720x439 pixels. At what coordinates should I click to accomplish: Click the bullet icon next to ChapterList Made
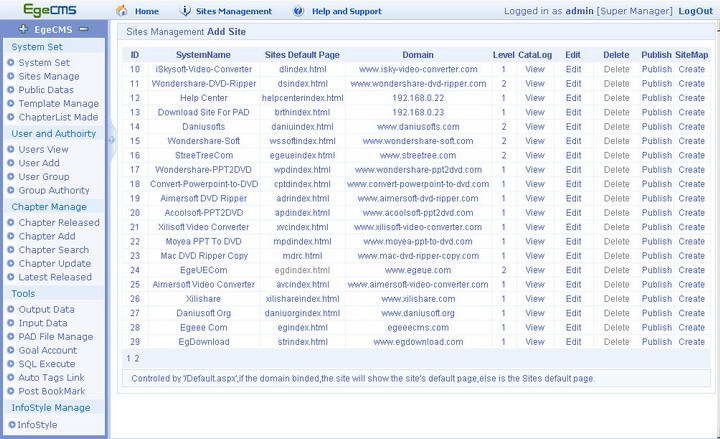pos(11,117)
